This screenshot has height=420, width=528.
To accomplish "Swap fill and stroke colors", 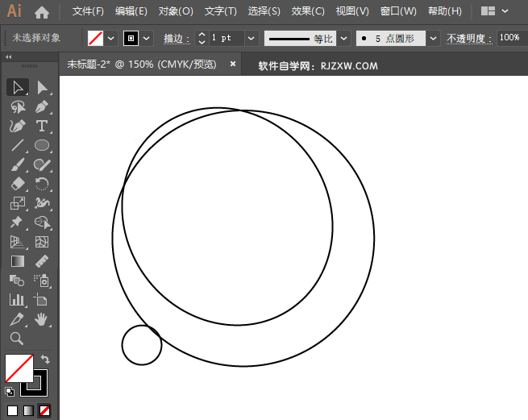I will click(x=45, y=359).
